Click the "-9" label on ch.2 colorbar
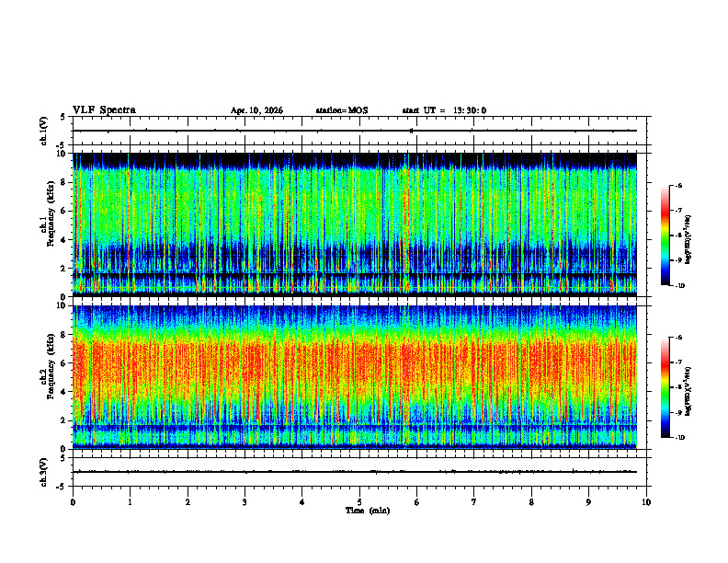This screenshot has height=563, width=728. (x=678, y=412)
